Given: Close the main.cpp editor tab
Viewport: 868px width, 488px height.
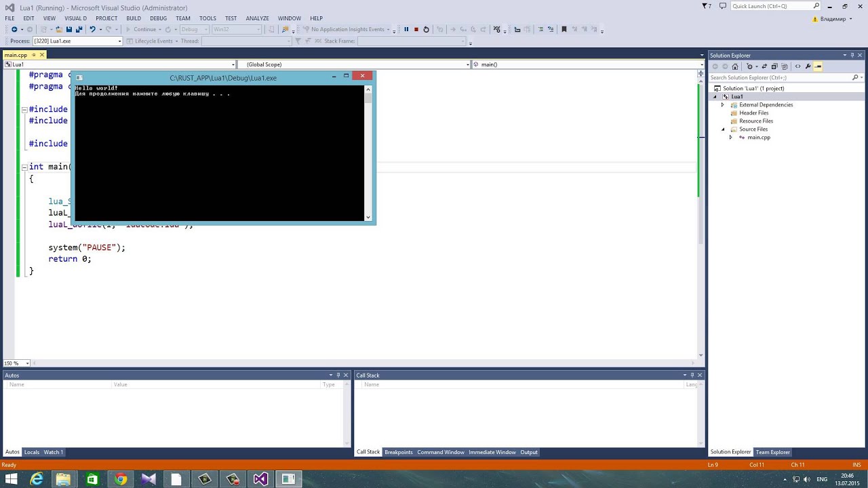Looking at the screenshot, I should click(41, 55).
